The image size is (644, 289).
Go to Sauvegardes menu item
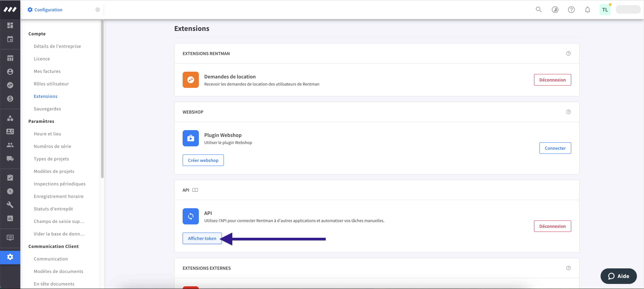click(x=47, y=109)
